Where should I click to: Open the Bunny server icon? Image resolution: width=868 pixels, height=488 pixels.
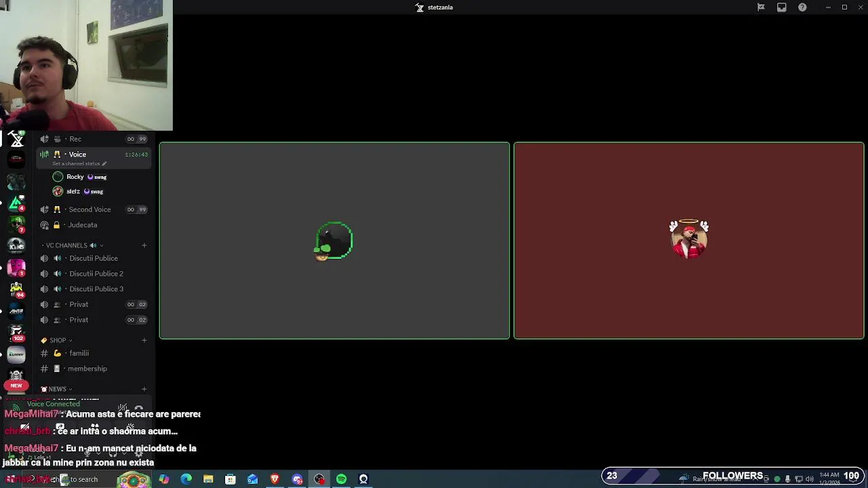point(16,354)
